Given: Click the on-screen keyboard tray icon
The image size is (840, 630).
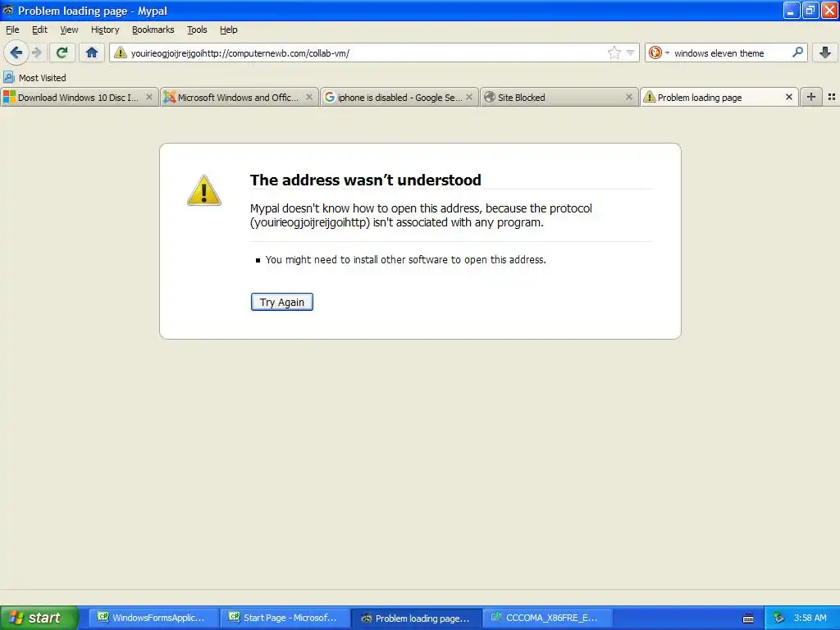Looking at the screenshot, I should (748, 619).
